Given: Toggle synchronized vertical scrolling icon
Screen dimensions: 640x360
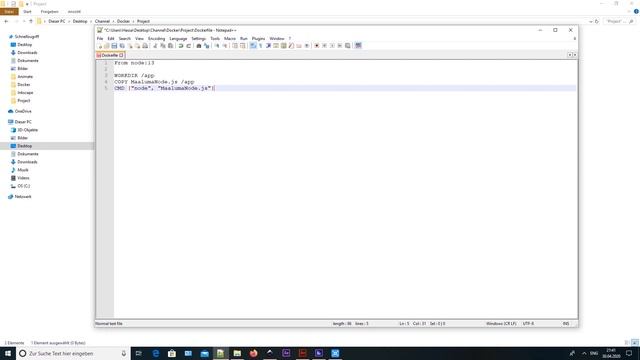Looking at the screenshot, I should click(236, 46).
